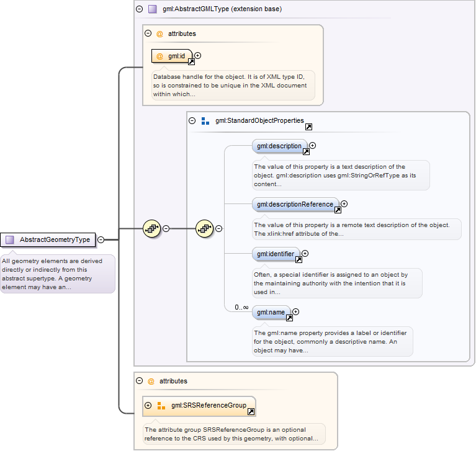Screen dimensions: 476x451
Task: Collapse the gml:StandardObjectProperties group
Action: [x=192, y=120]
